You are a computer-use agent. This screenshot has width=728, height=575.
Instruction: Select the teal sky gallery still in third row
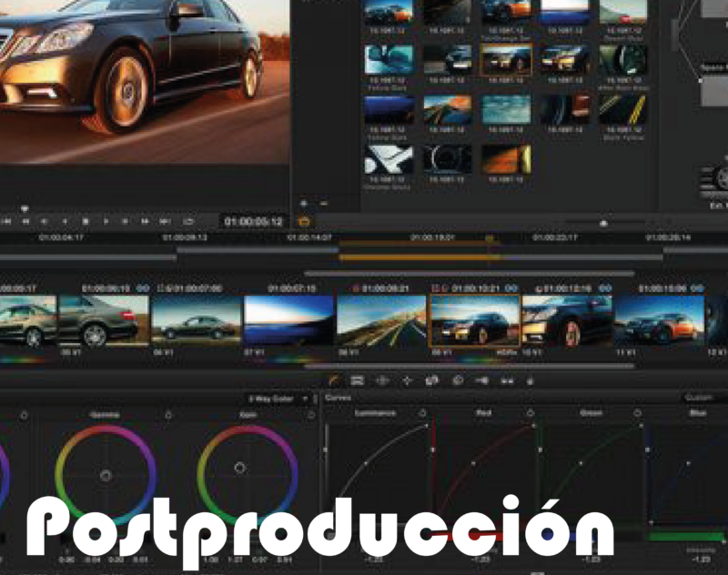point(506,109)
